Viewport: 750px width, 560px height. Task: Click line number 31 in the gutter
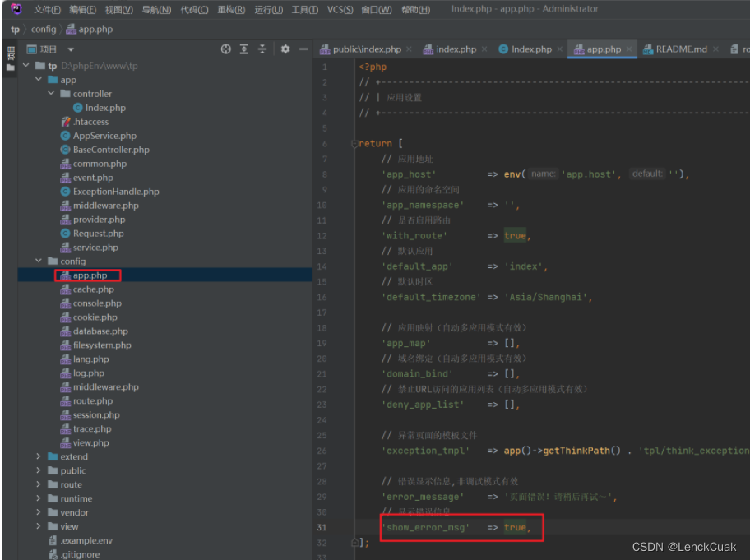(322, 527)
